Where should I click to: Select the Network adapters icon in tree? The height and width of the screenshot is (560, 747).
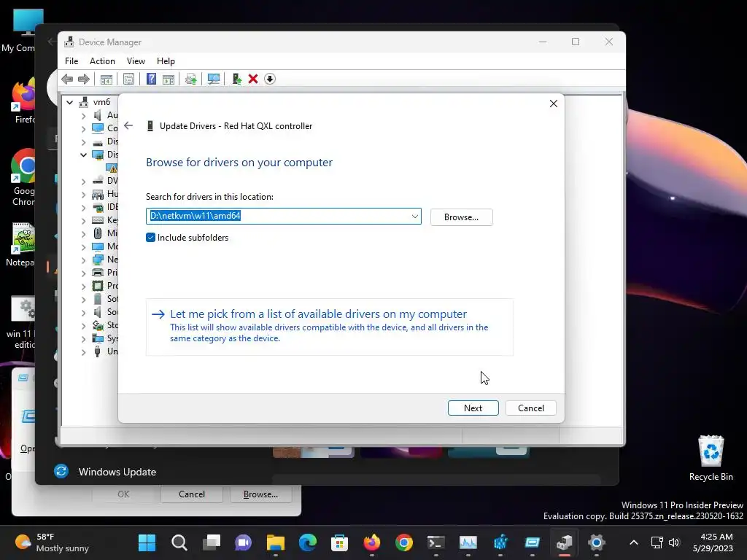tap(98, 260)
